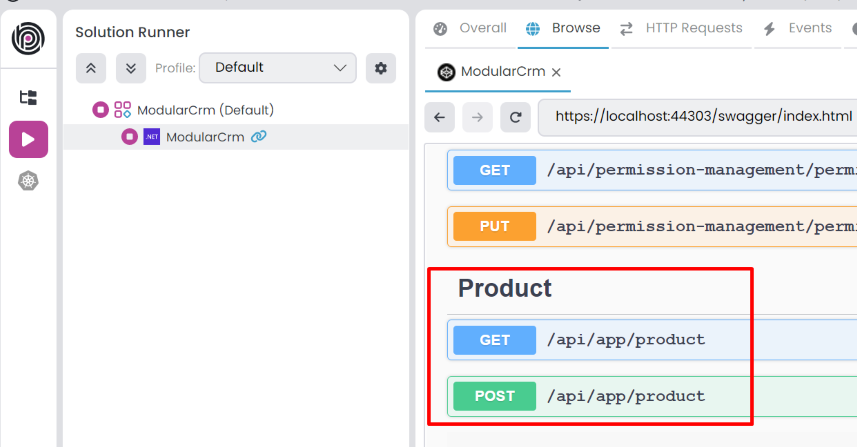
Task: Click the ABP Studio logo icon
Action: click(x=28, y=39)
